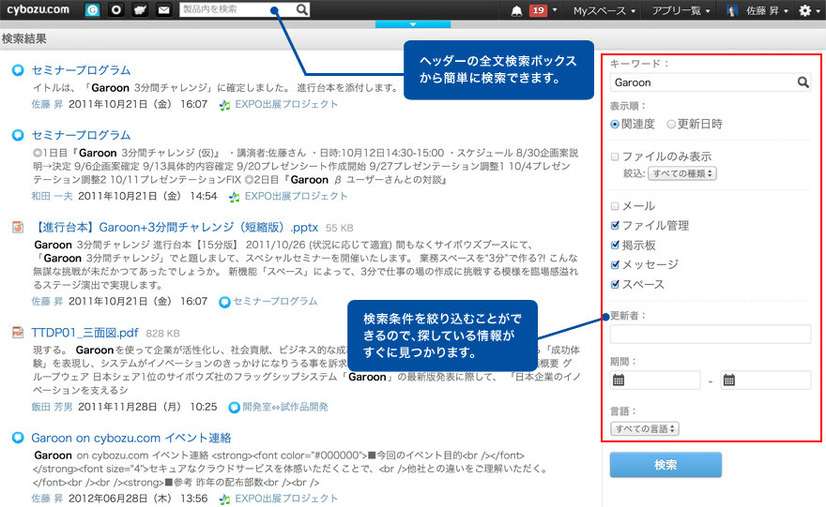Focus the 更新者 input field
This screenshot has width=826, height=507.
710,334
